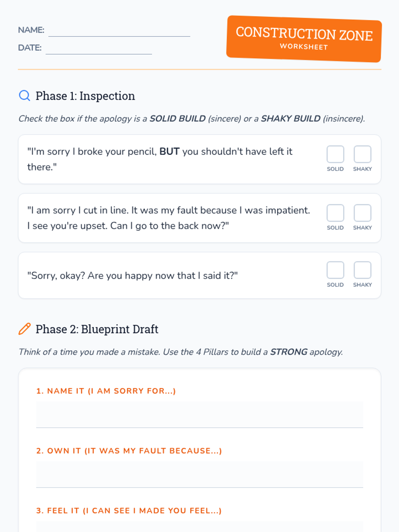
Task: Check SHAKY for the 'Sorry, okay?' apology
Action: (362, 270)
